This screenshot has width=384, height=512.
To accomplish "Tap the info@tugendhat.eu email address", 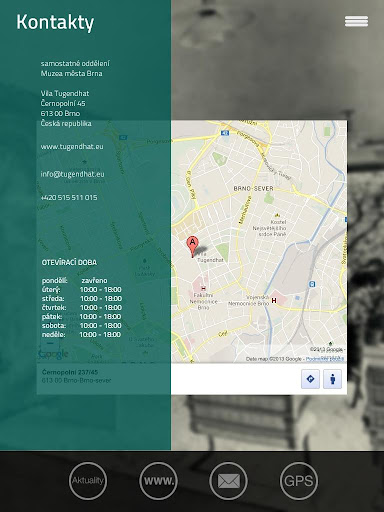I will tap(72, 174).
